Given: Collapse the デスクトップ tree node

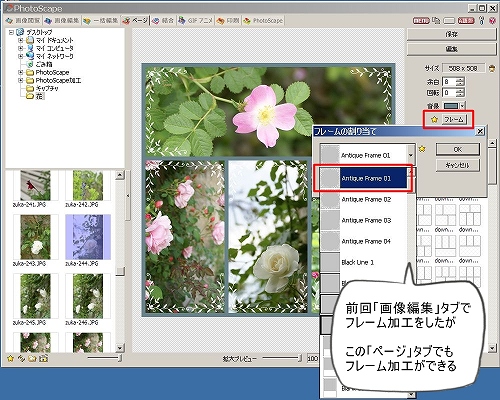Looking at the screenshot, I should (x=11, y=32).
